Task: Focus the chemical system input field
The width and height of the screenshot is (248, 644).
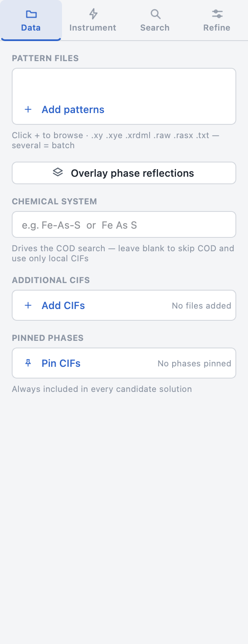Action: point(124,224)
